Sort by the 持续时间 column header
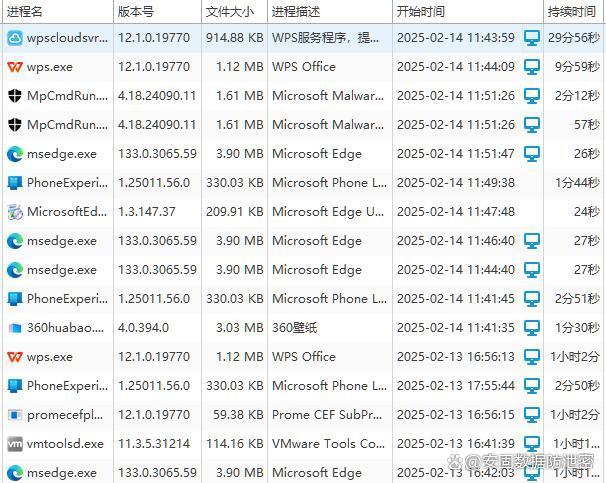Viewport: 606px width, 483px height. [571, 12]
